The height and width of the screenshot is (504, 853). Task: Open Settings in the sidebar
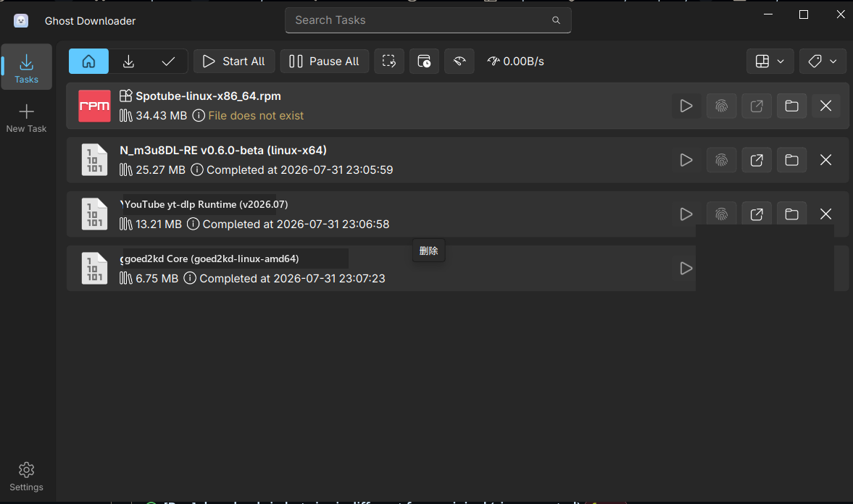click(26, 476)
